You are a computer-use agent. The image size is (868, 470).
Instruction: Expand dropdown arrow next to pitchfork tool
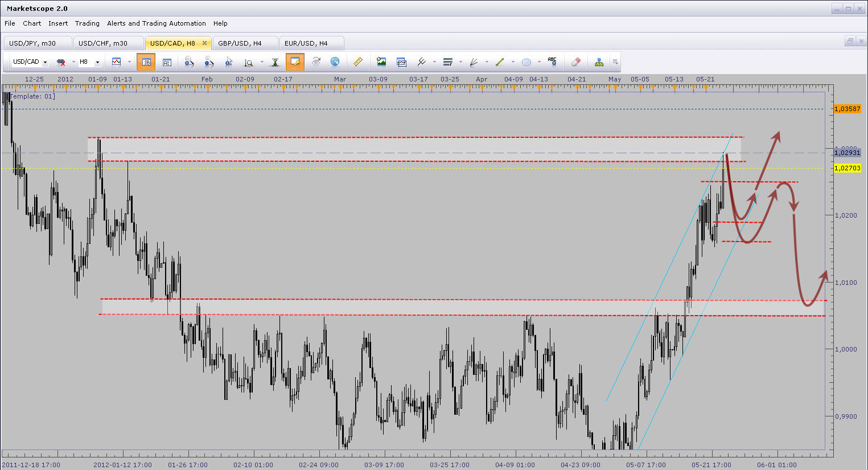(434, 62)
